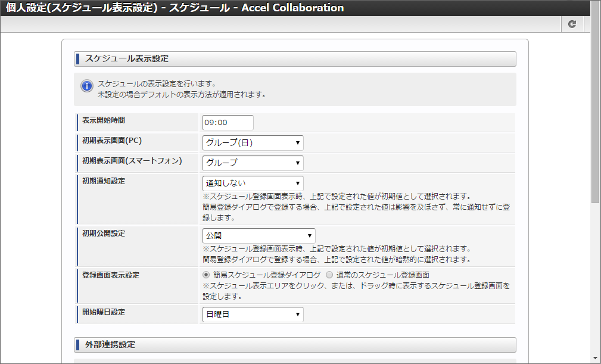The image size is (601, 364).
Task: Click the スケジュール表示設定 section header
Action: [295, 59]
